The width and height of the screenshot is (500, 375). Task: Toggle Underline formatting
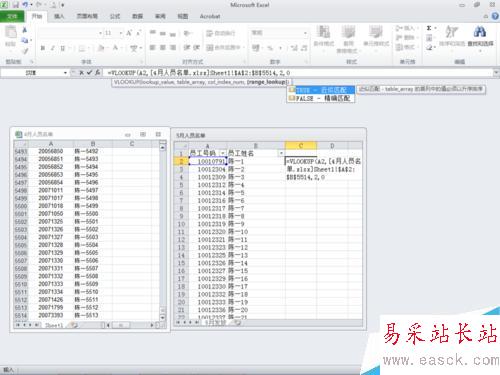62,48
